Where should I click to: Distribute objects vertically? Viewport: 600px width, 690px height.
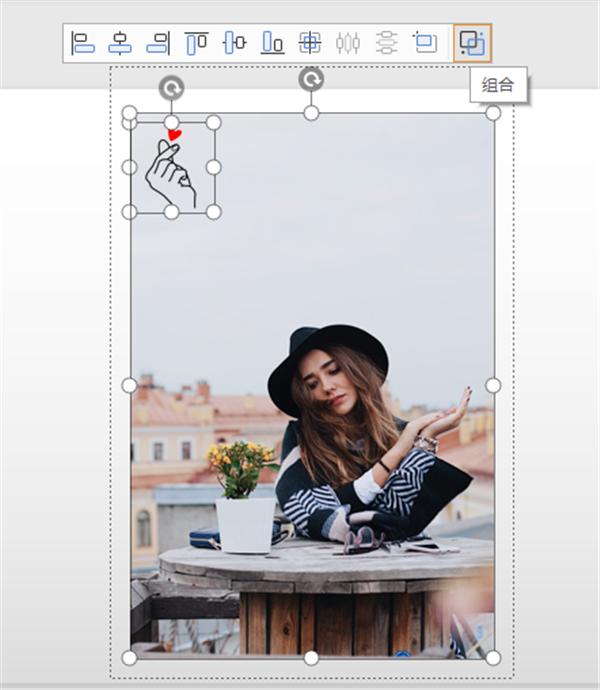click(x=387, y=43)
